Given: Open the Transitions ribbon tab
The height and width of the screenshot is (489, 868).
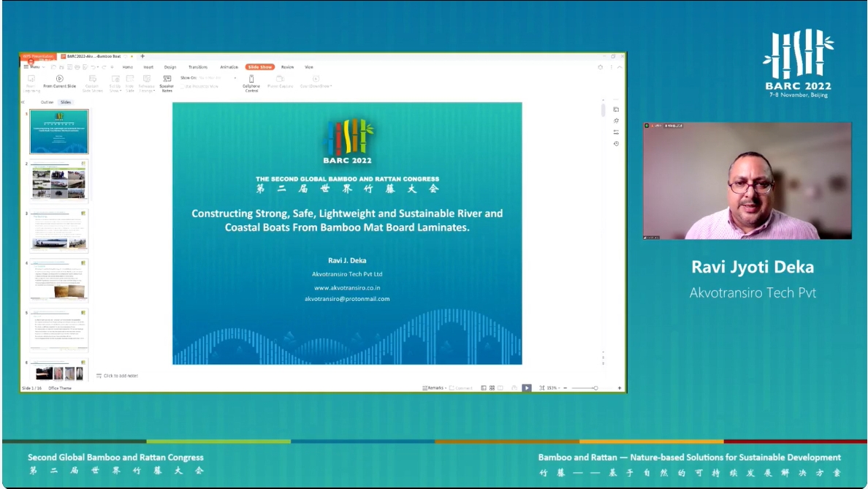Looking at the screenshot, I should coord(197,67).
